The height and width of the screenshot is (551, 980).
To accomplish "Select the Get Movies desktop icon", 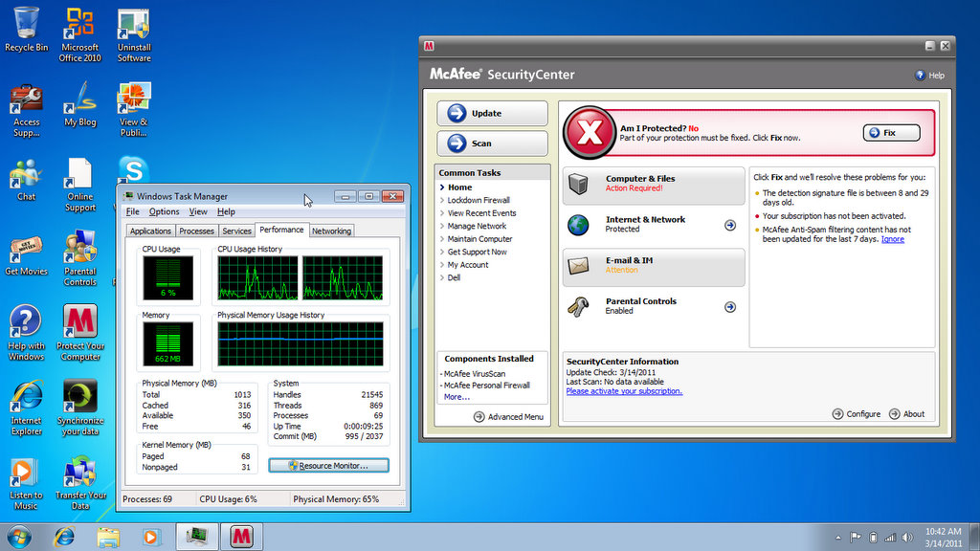I will [26, 254].
